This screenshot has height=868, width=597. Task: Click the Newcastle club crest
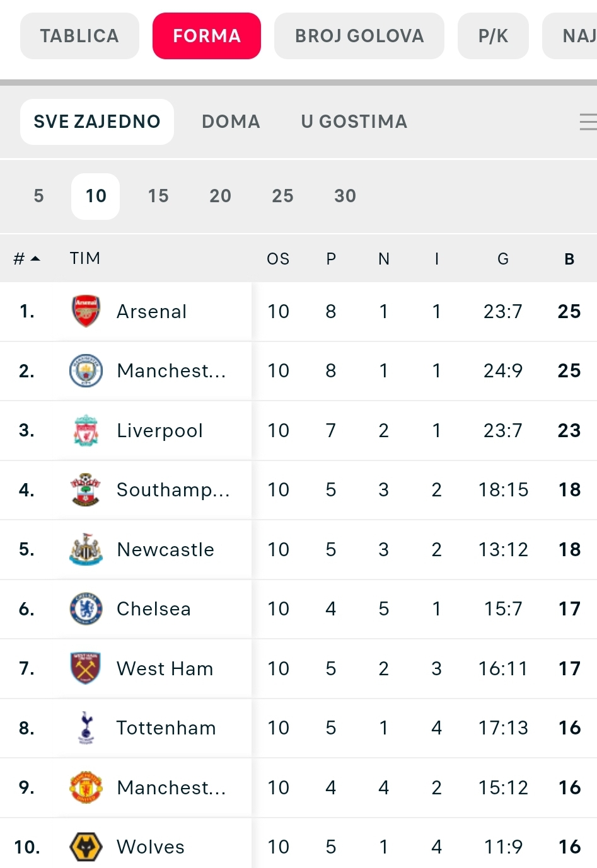pos(86,549)
